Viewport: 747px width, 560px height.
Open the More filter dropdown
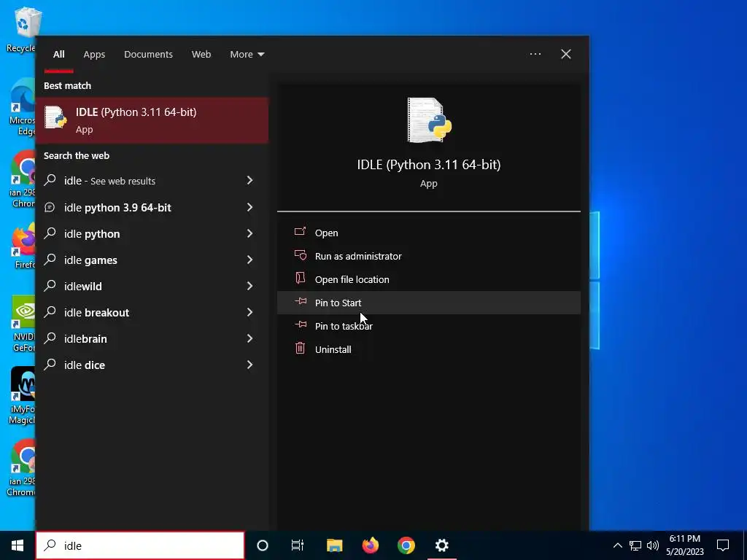(247, 54)
